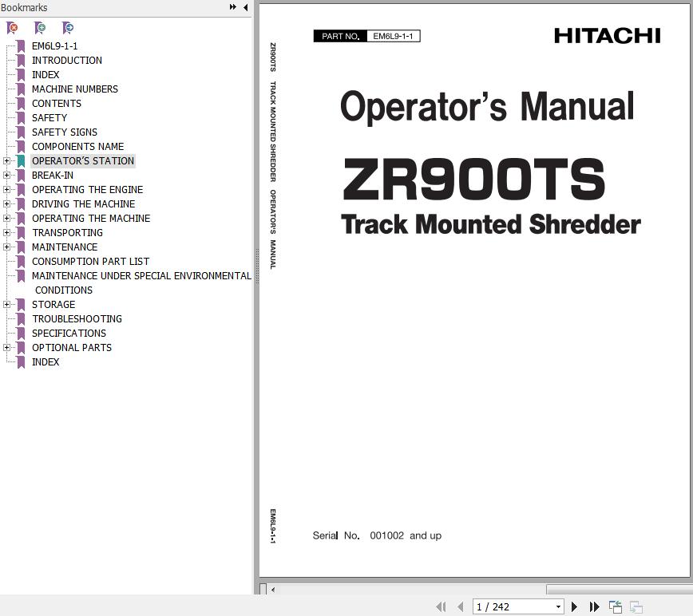
Task: Open the OPERATING THE ENGINE bookmark label
Action: (x=88, y=189)
